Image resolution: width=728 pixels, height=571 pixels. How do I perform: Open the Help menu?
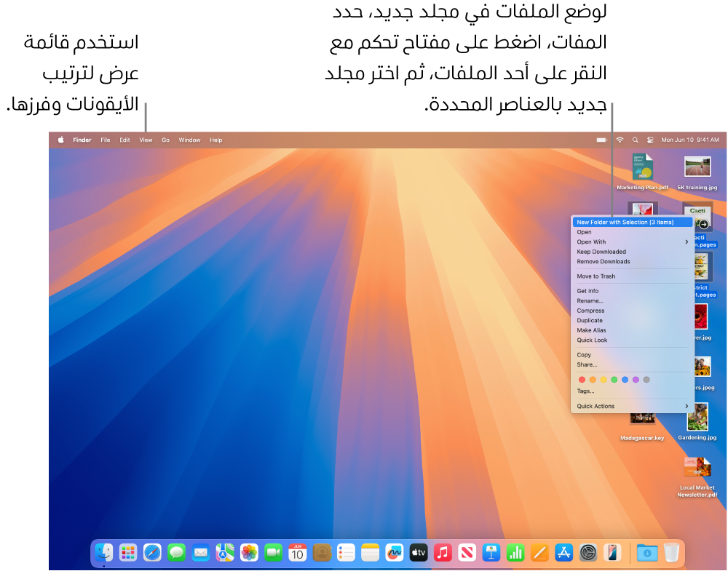(x=216, y=140)
